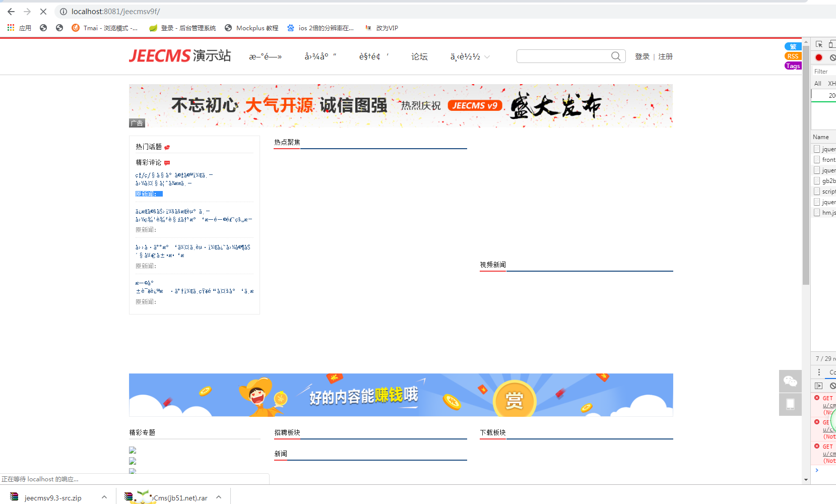Viewport: 836px width, 504px height.
Task: Open the ios 2倍的分辨率 bookmark
Action: (x=320, y=28)
